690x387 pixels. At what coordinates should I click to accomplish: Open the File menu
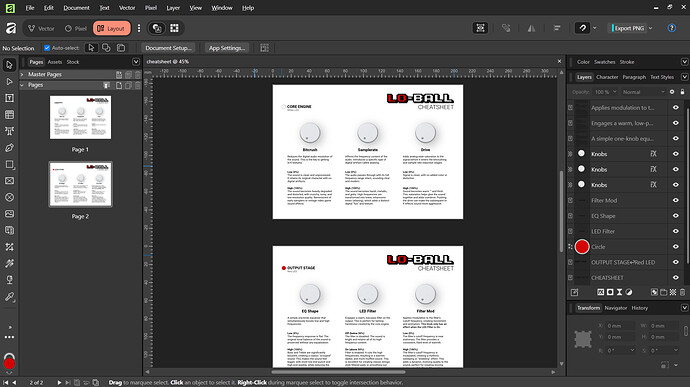point(29,8)
